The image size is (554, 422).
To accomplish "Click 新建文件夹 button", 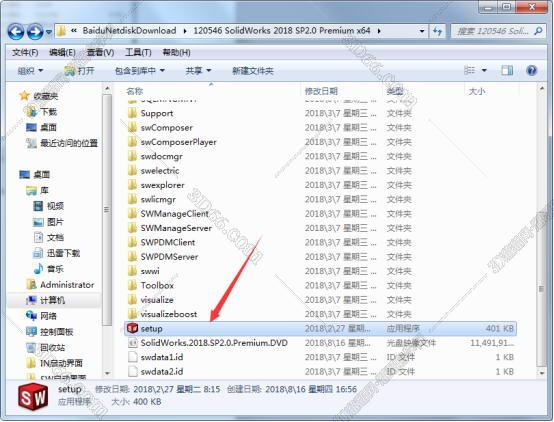I will pyautogui.click(x=253, y=71).
